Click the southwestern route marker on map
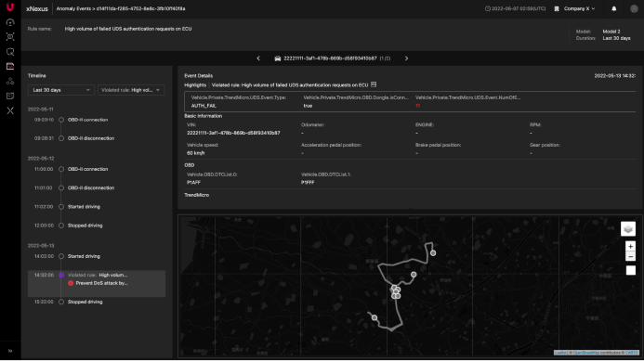Viewport: 644px width, 361px height. click(375, 317)
